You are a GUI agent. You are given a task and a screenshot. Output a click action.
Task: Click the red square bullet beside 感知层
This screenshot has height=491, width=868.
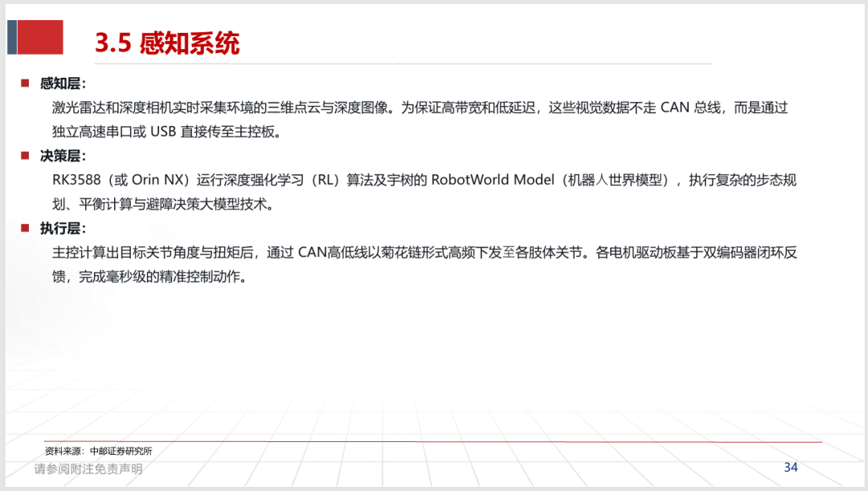coord(25,83)
